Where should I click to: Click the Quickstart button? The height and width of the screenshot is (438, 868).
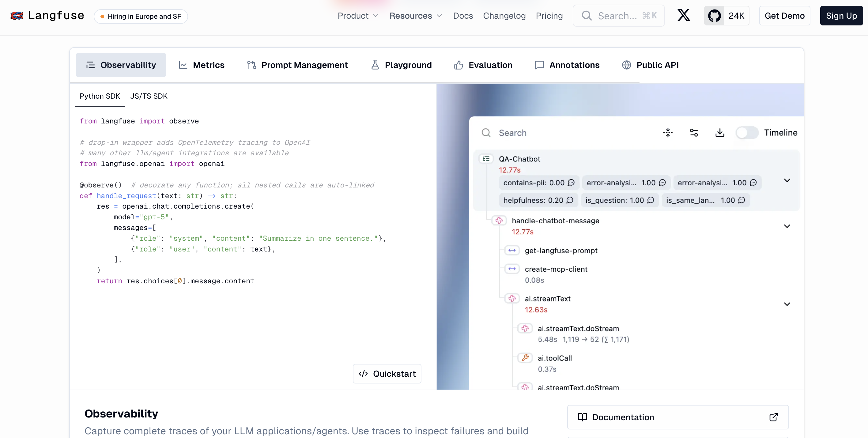click(387, 374)
